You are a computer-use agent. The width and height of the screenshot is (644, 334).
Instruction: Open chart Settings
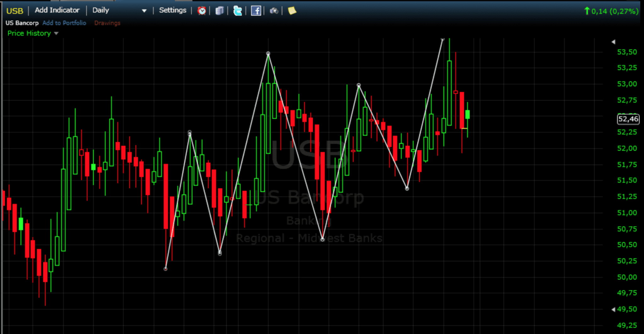pyautogui.click(x=173, y=10)
